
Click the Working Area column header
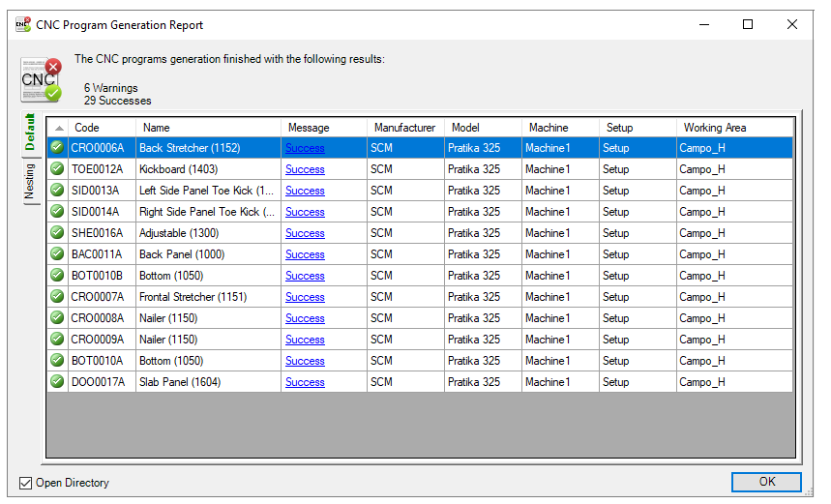tap(714, 128)
